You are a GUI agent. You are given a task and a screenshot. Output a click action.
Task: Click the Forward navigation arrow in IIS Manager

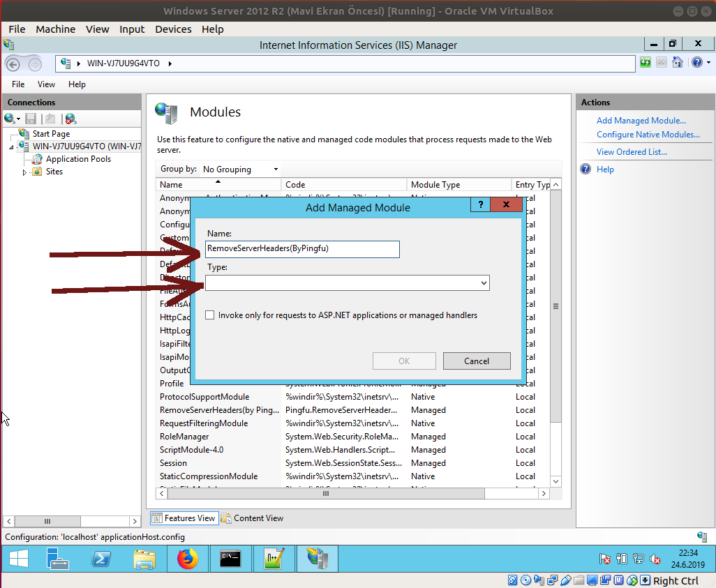coord(35,64)
